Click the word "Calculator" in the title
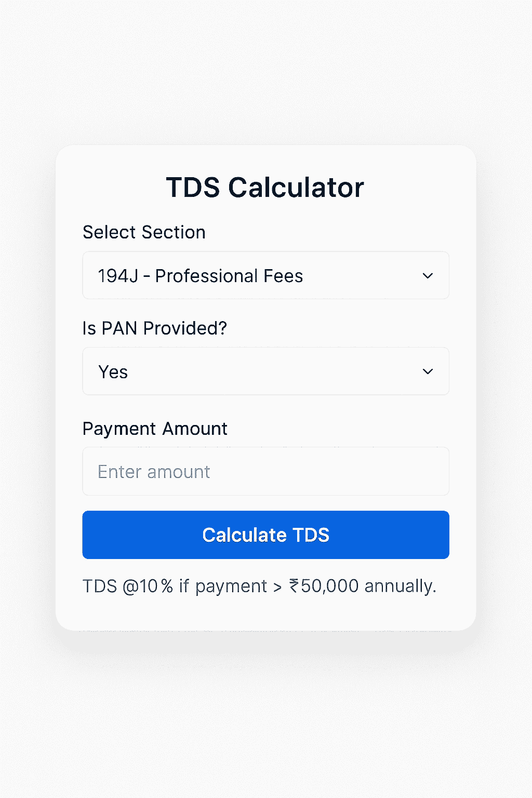 [x=296, y=188]
